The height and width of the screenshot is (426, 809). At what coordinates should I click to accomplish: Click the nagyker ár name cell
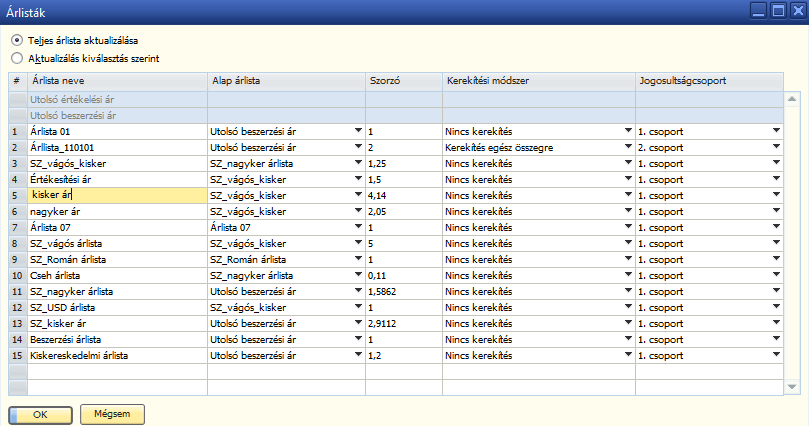pos(118,211)
